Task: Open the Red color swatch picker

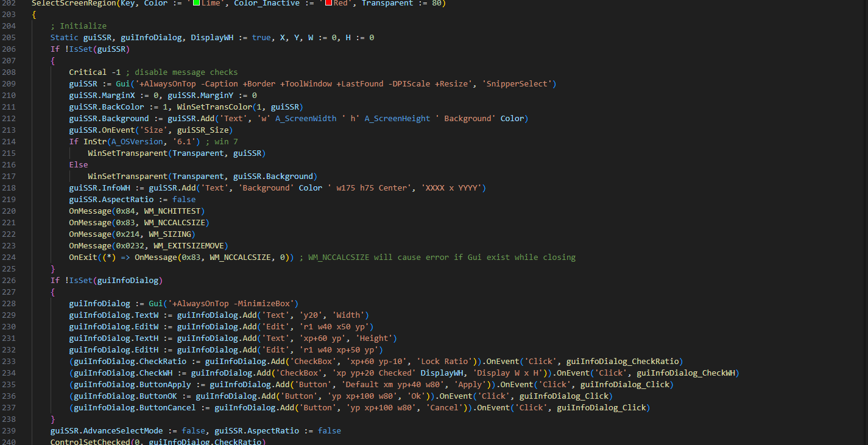Action: point(328,3)
